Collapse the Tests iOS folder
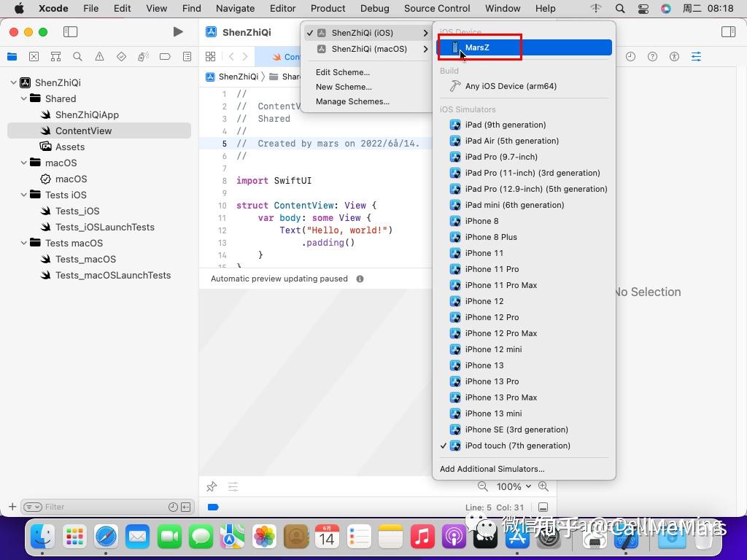This screenshot has height=560, width=747. click(24, 195)
